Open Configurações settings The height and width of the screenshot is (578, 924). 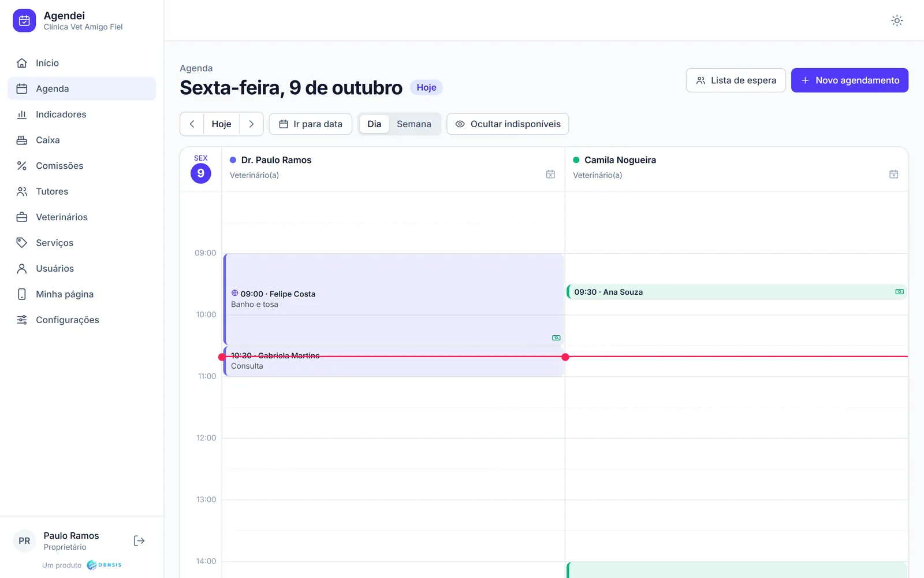[82, 320]
